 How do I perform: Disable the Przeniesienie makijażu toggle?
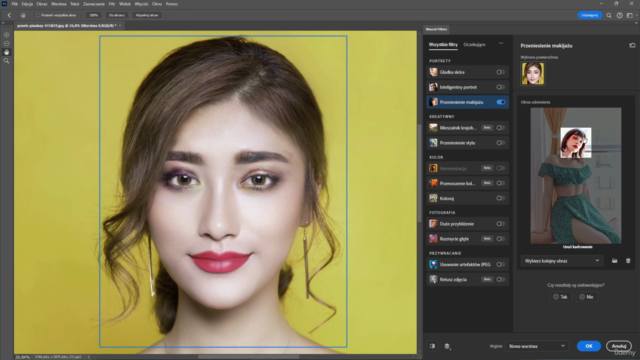coord(501,102)
